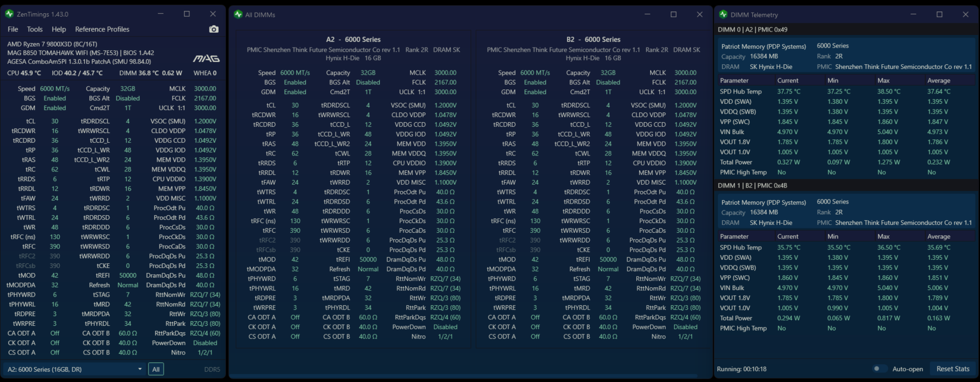The height and width of the screenshot is (382, 980).
Task: Click the WHEA 0 counter
Action: (205, 73)
